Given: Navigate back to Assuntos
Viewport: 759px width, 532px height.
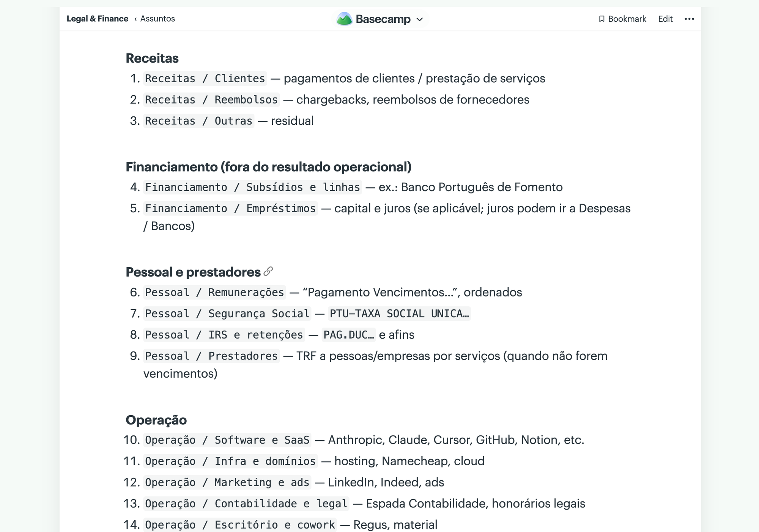Looking at the screenshot, I should click(157, 19).
